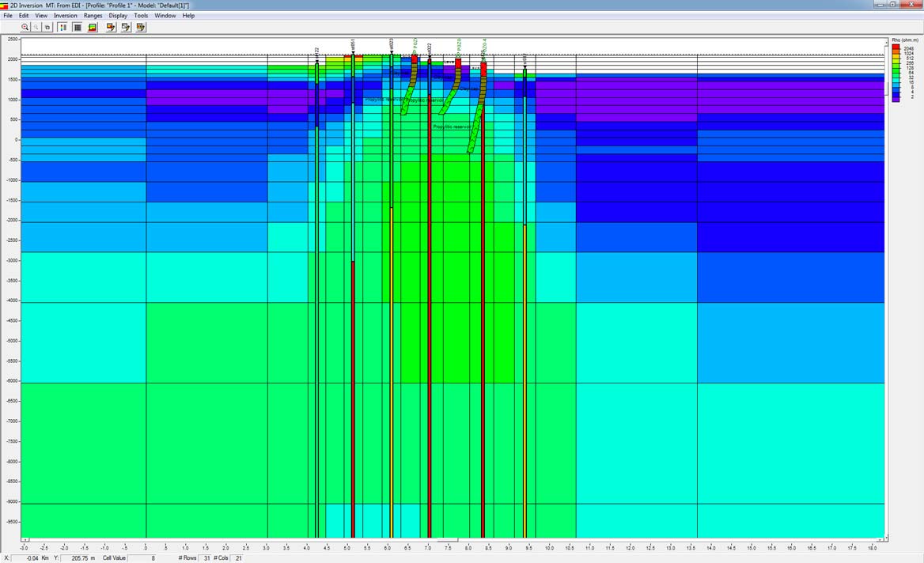Select the Zoom In magnifier tool
The height and width of the screenshot is (563, 924).
[25, 26]
